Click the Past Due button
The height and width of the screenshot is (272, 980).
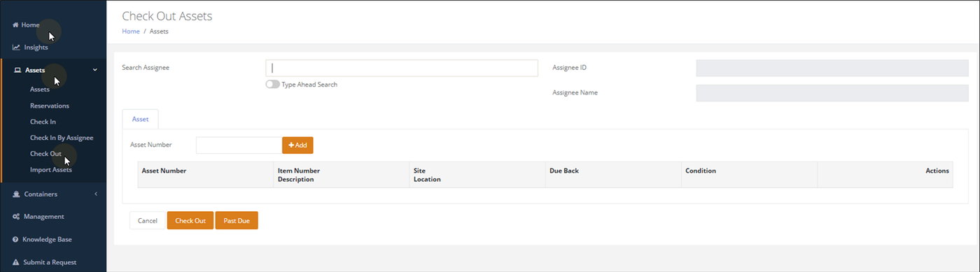[237, 220]
